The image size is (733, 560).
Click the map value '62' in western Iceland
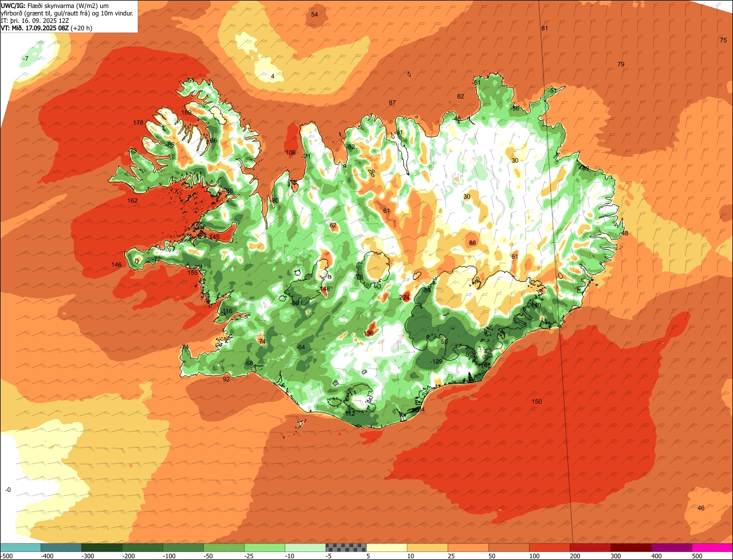[333, 226]
